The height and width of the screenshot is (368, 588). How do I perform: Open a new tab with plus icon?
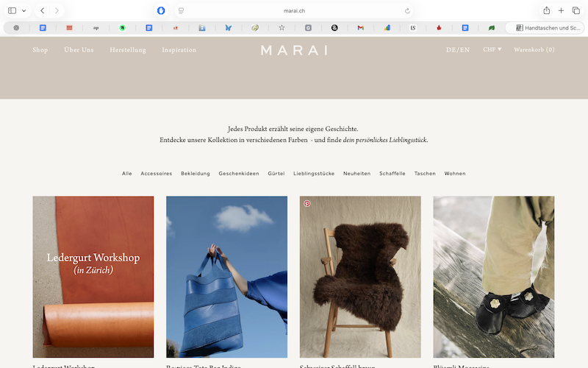(561, 10)
